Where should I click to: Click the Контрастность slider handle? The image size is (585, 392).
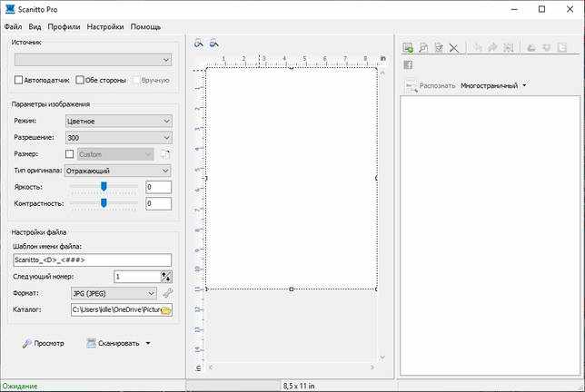coord(104,202)
